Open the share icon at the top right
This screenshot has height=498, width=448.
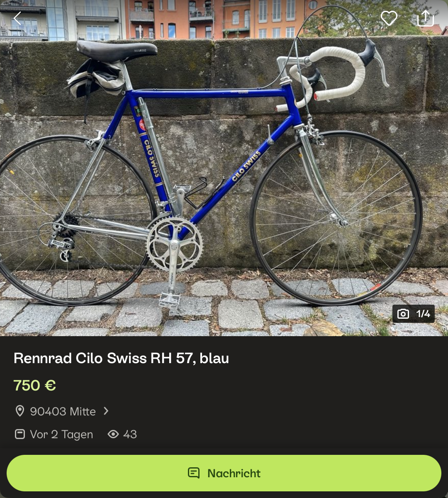click(x=425, y=18)
